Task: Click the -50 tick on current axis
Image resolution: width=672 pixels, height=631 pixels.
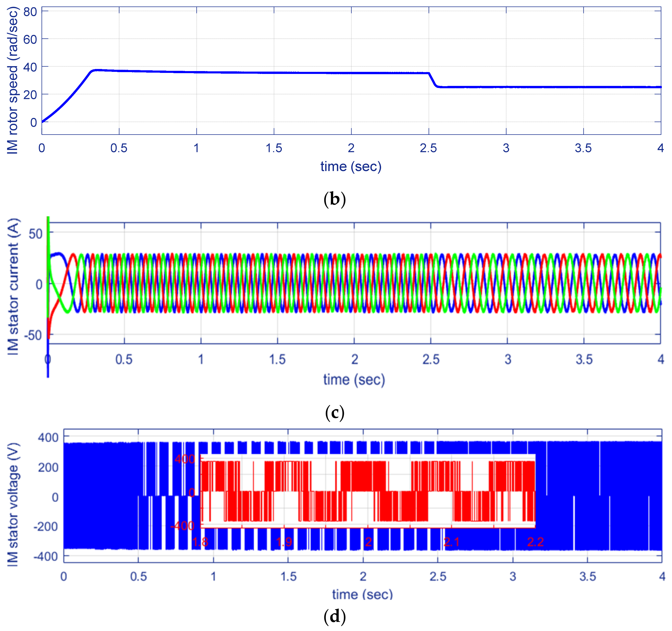Action: pos(33,336)
